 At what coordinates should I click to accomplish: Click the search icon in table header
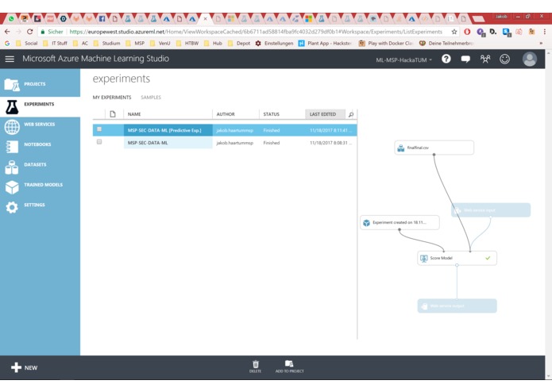[x=350, y=114]
